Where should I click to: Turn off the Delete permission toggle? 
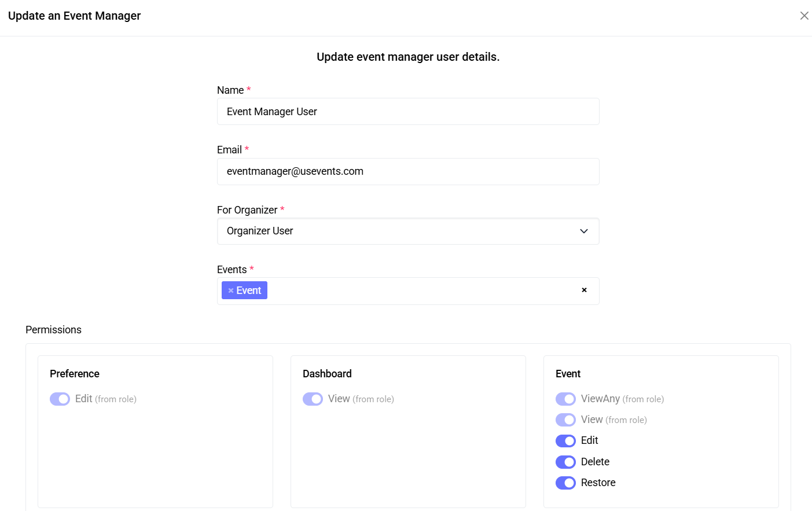point(565,461)
